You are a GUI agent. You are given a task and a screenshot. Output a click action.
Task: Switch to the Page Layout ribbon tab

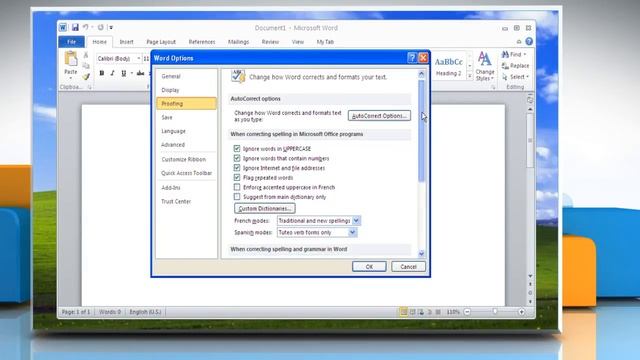coord(161,42)
